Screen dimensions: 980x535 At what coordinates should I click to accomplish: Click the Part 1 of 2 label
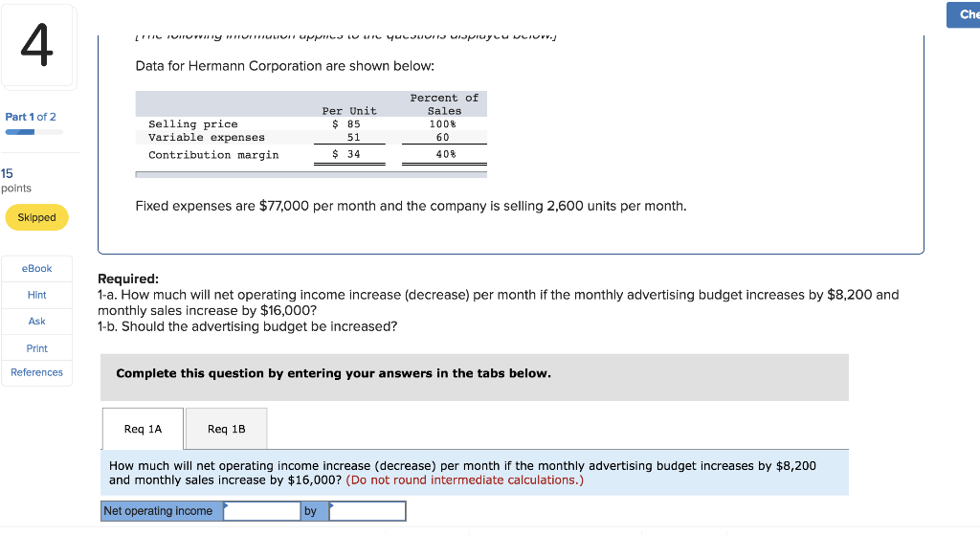(31, 117)
